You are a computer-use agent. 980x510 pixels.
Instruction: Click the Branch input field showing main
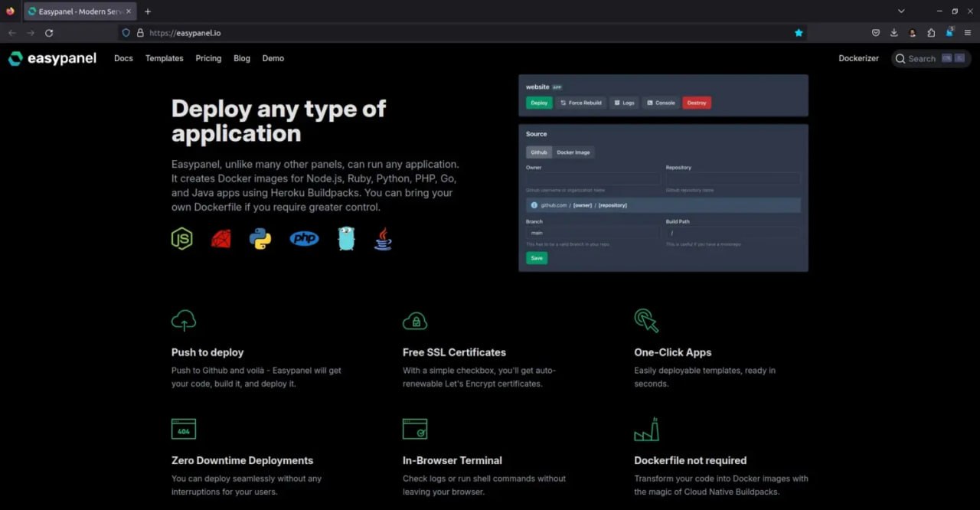[590, 233]
